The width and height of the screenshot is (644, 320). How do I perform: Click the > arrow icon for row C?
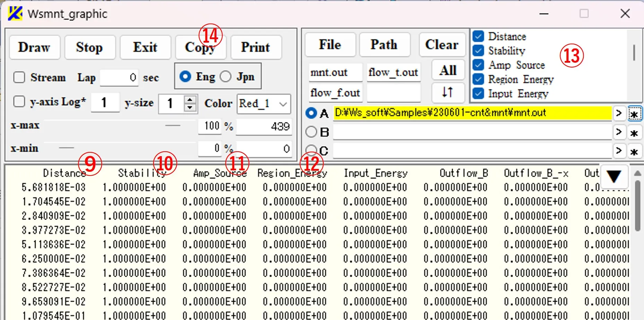point(619,151)
